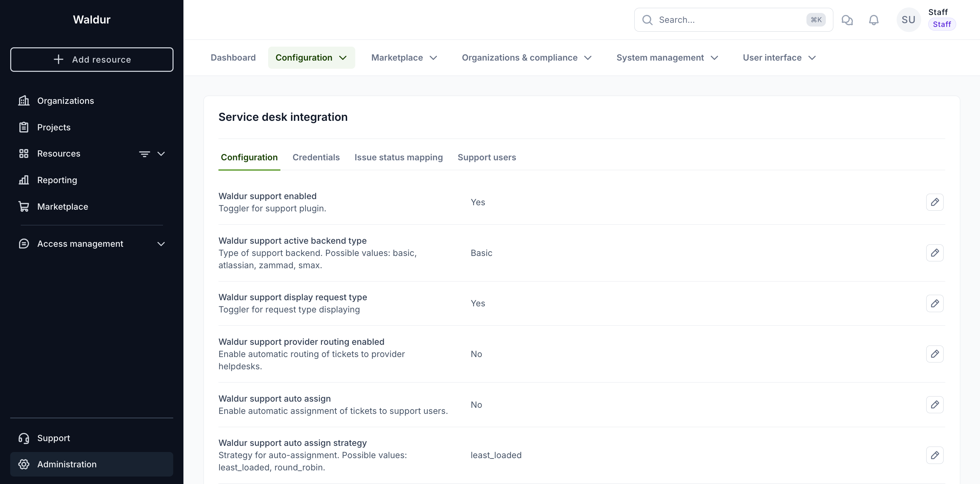Open Administration in the sidebar

[x=92, y=464]
